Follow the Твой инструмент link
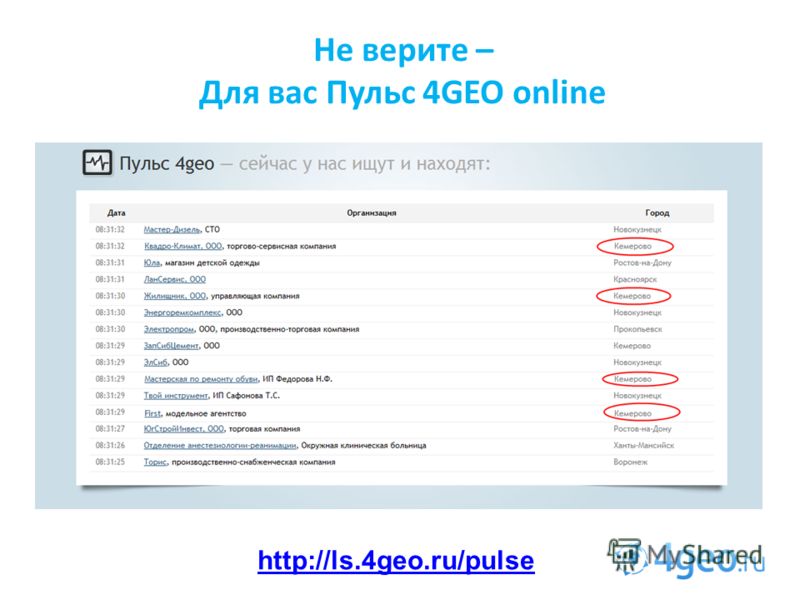 [176, 395]
